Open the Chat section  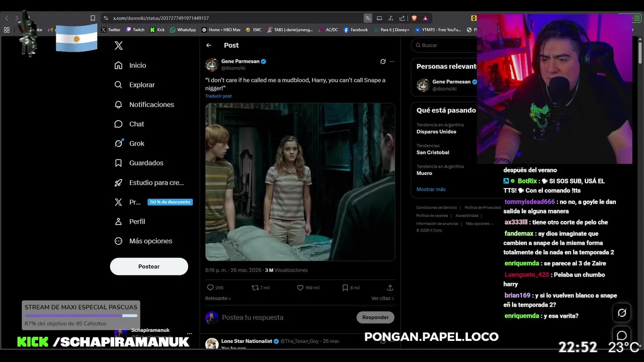click(x=129, y=124)
